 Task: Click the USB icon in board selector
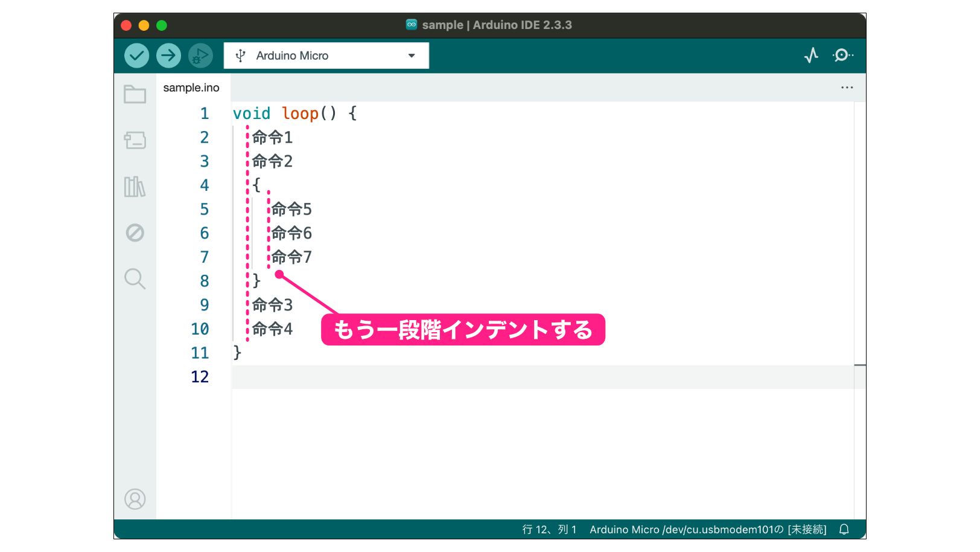coord(240,56)
